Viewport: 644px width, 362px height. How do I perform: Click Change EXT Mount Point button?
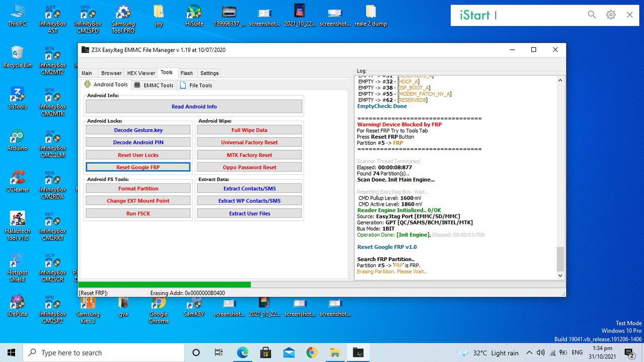138,201
